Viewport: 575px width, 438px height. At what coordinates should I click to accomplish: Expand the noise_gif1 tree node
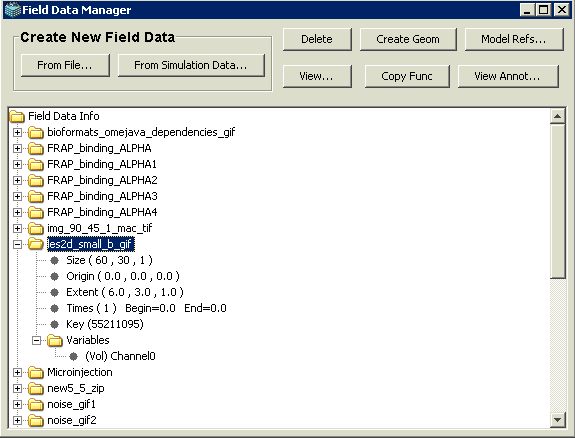coord(17,404)
